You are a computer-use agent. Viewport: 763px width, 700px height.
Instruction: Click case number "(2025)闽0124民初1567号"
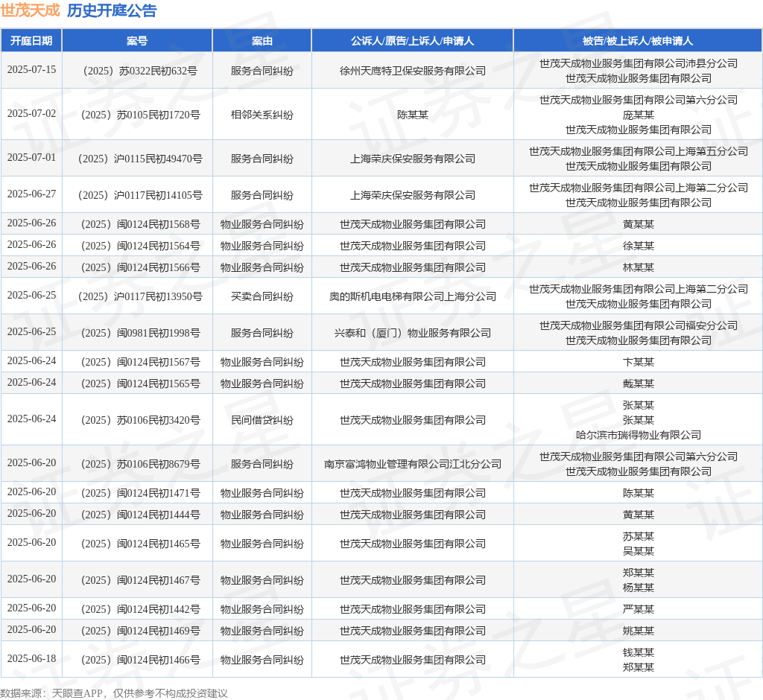tap(140, 362)
